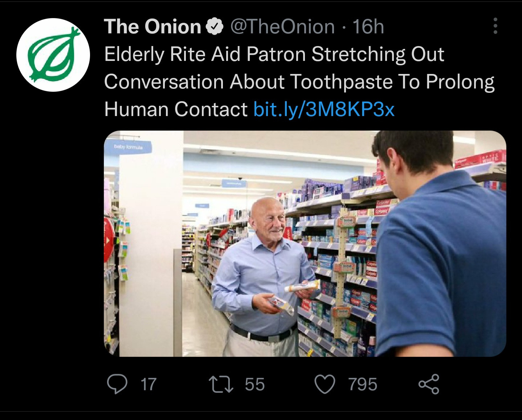
Task: Click the toothpaste tube held in photo
Action: pyautogui.click(x=302, y=286)
